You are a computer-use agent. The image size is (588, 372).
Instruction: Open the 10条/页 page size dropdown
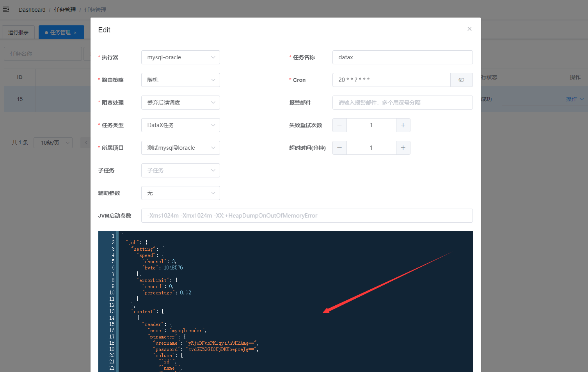(x=53, y=142)
